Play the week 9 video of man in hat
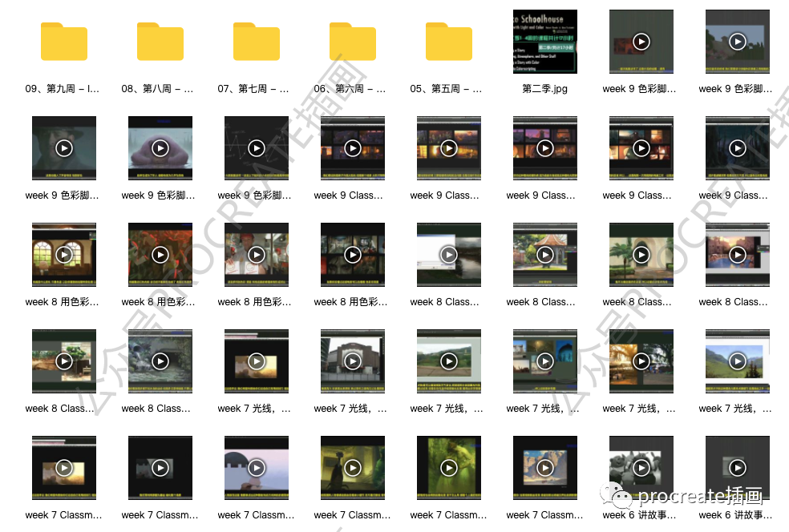This screenshot has height=532, width=789. 64,148
